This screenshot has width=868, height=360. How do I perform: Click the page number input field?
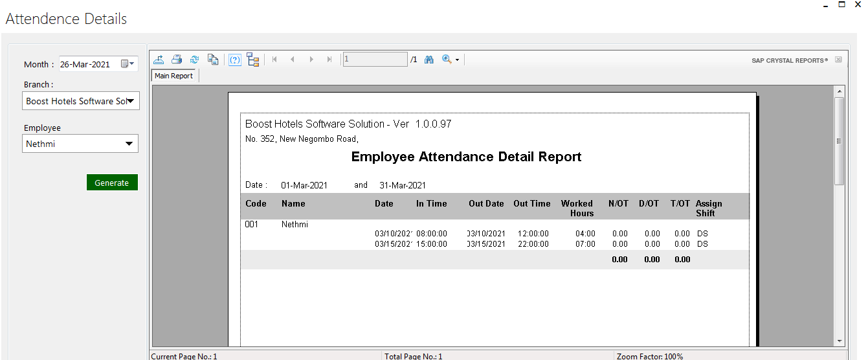(x=375, y=60)
